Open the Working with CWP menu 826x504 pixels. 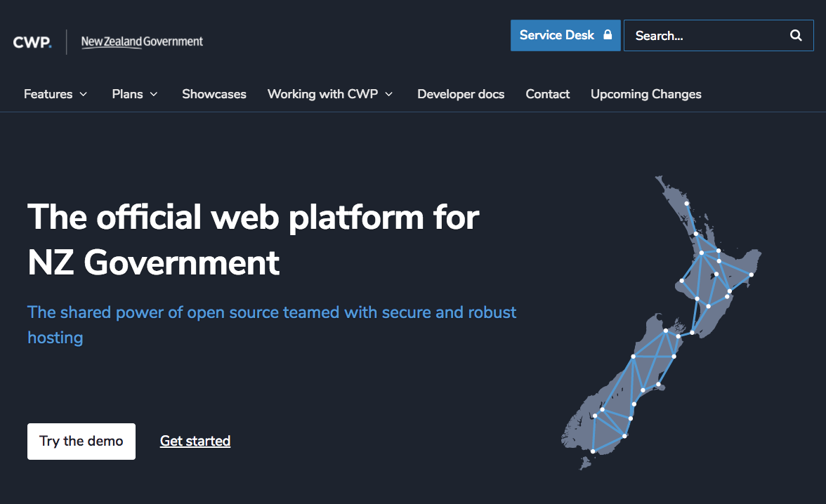click(x=322, y=93)
